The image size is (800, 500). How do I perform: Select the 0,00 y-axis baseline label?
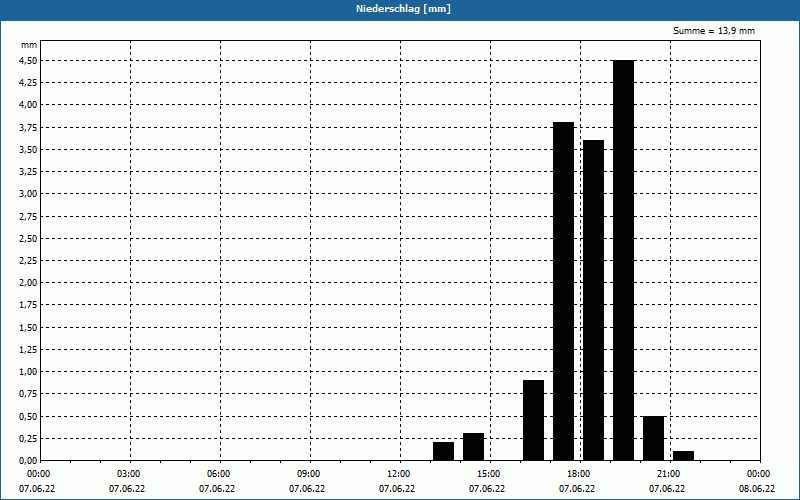28,460
